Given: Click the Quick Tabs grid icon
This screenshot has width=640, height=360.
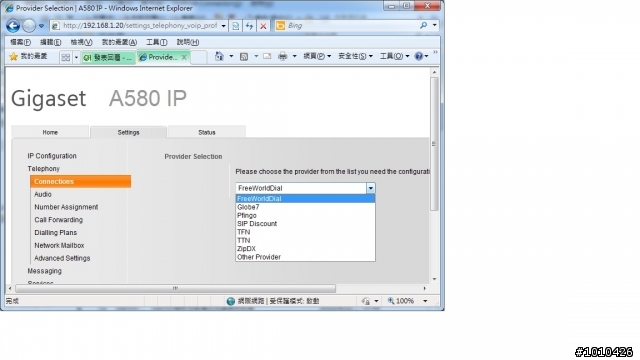Looking at the screenshot, I should (65, 57).
